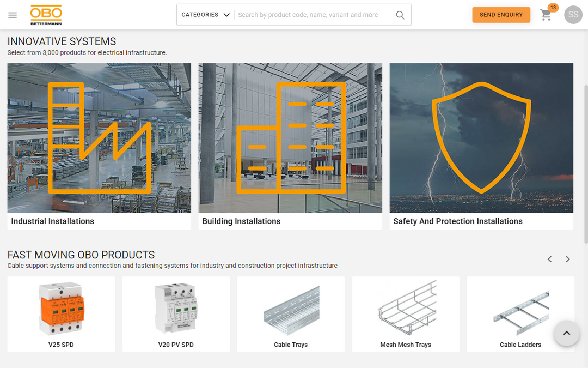Click the search magnifier icon
This screenshot has width=588, height=368.
[x=400, y=15]
